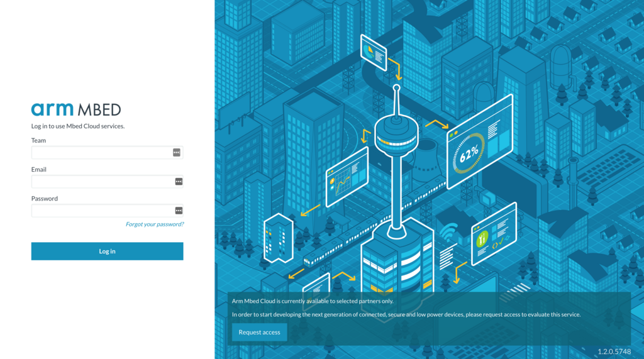The height and width of the screenshot is (359, 644).
Task: Click the Log in button
Action: click(107, 251)
